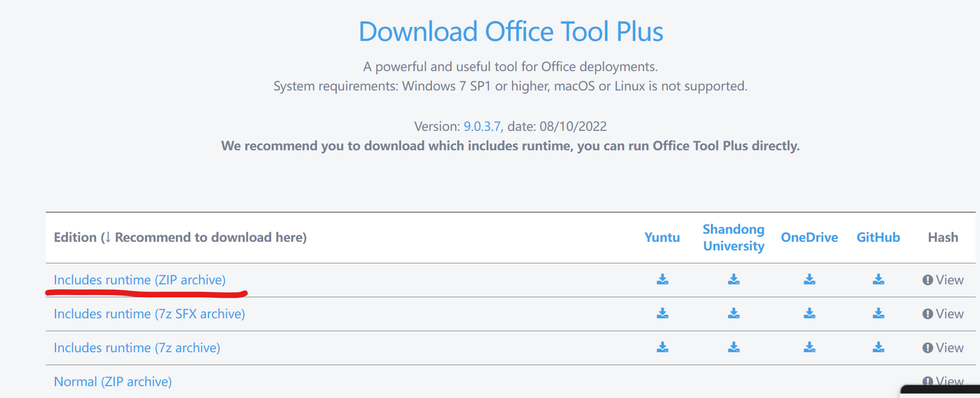Download 7z SFX runtime edition from OneDrive
Viewport: 980px width, 398px height.
[x=809, y=313]
